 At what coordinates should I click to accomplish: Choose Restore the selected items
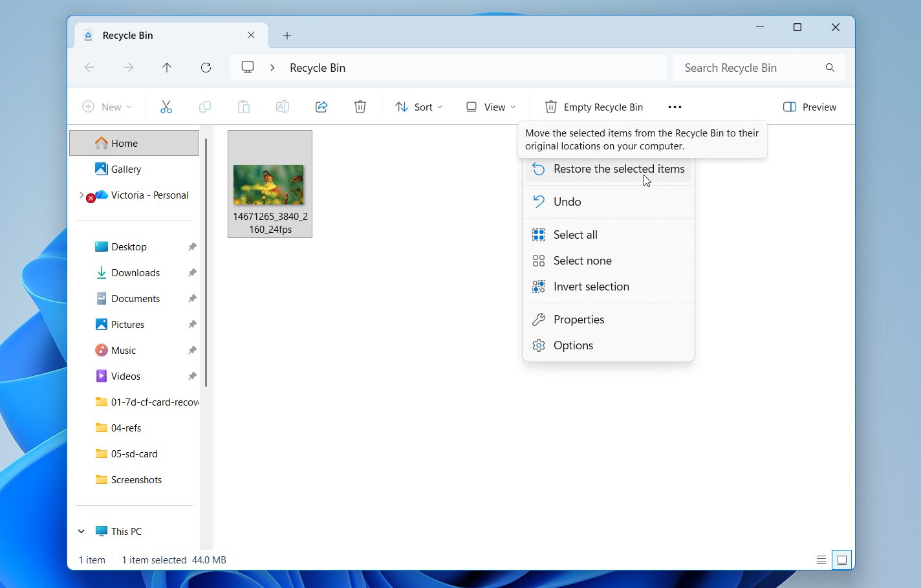(x=609, y=169)
